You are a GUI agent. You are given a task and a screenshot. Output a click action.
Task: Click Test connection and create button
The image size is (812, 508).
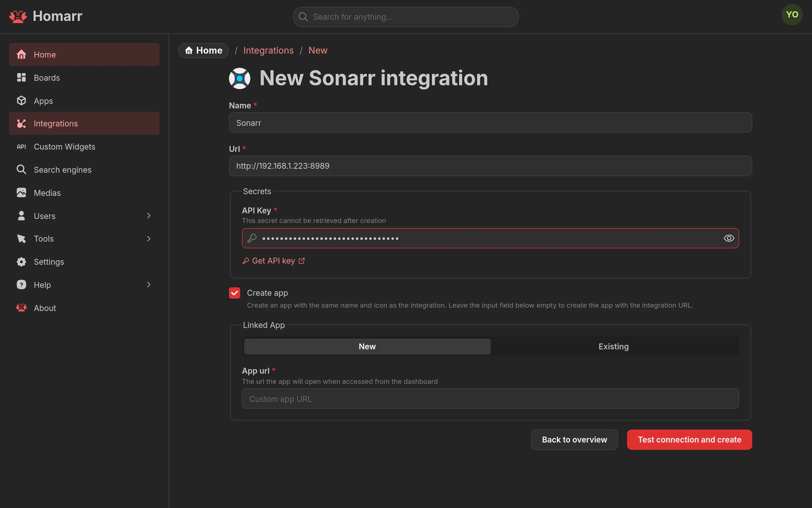pos(689,440)
